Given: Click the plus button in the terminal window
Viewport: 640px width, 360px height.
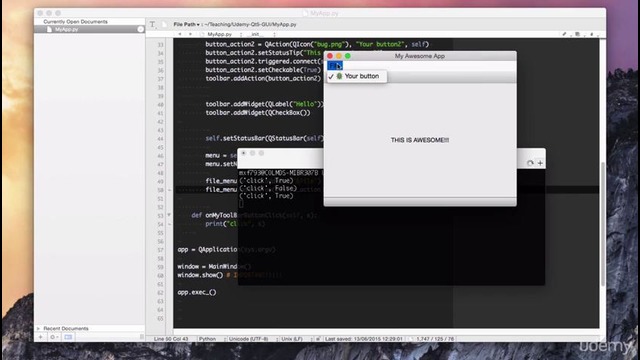Looking at the screenshot, I should [x=540, y=163].
